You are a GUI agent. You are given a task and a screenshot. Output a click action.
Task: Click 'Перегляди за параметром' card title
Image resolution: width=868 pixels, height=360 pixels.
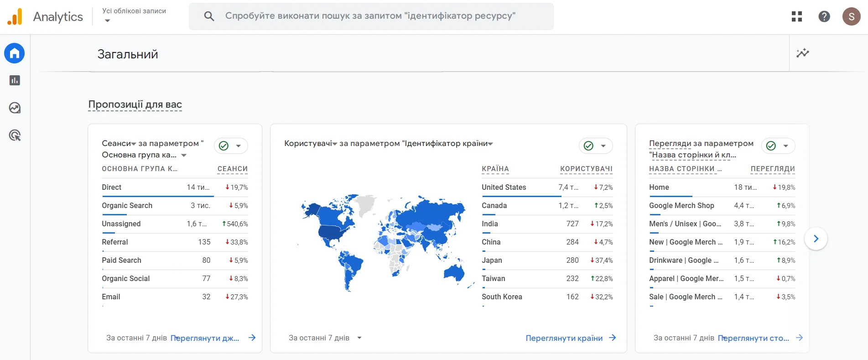point(701,149)
